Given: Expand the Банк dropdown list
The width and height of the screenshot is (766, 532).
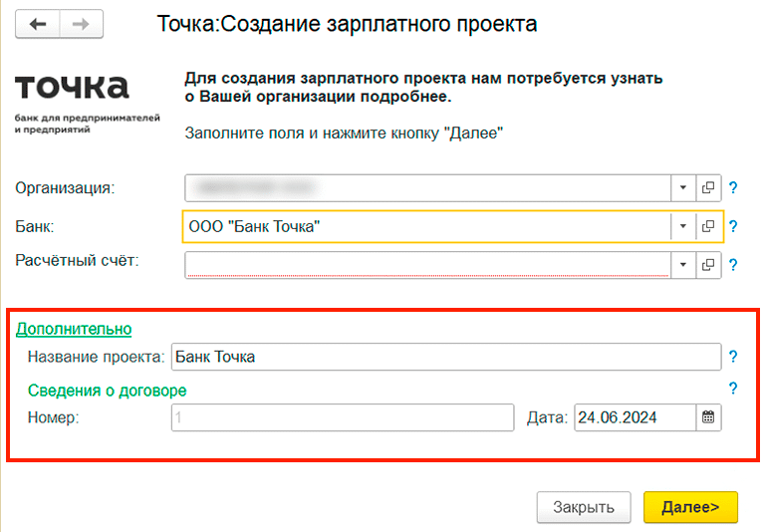Looking at the screenshot, I should 683,226.
